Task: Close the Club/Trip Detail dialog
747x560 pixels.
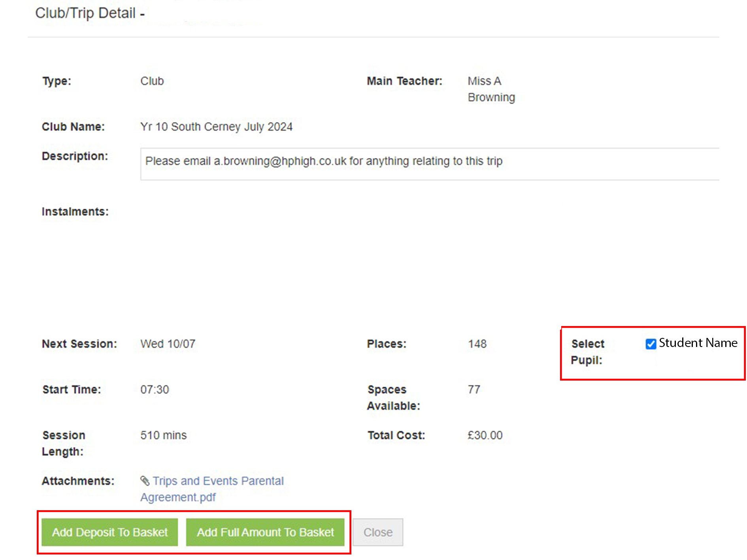Action: point(377,532)
